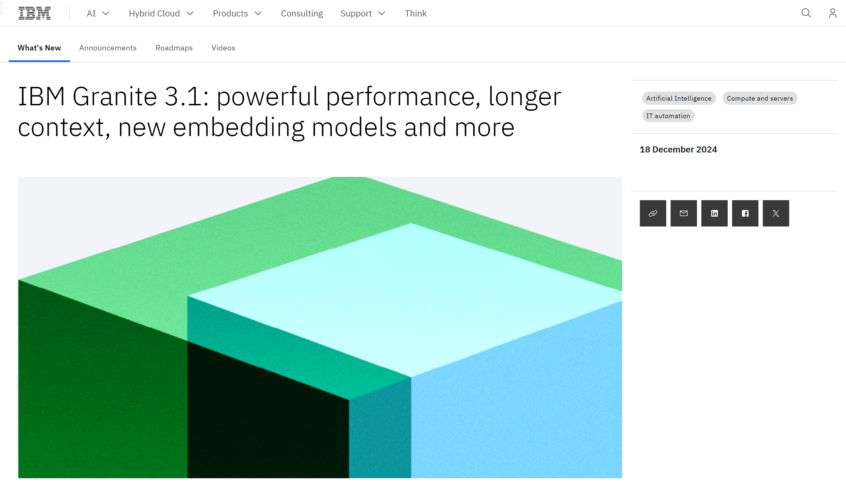Open the search magnifier icon
Image resolution: width=846 pixels, height=504 pixels.
pos(806,13)
